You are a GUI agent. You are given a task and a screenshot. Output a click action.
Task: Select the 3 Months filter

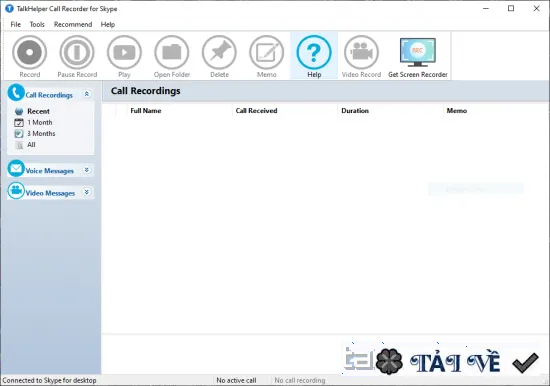coord(41,134)
